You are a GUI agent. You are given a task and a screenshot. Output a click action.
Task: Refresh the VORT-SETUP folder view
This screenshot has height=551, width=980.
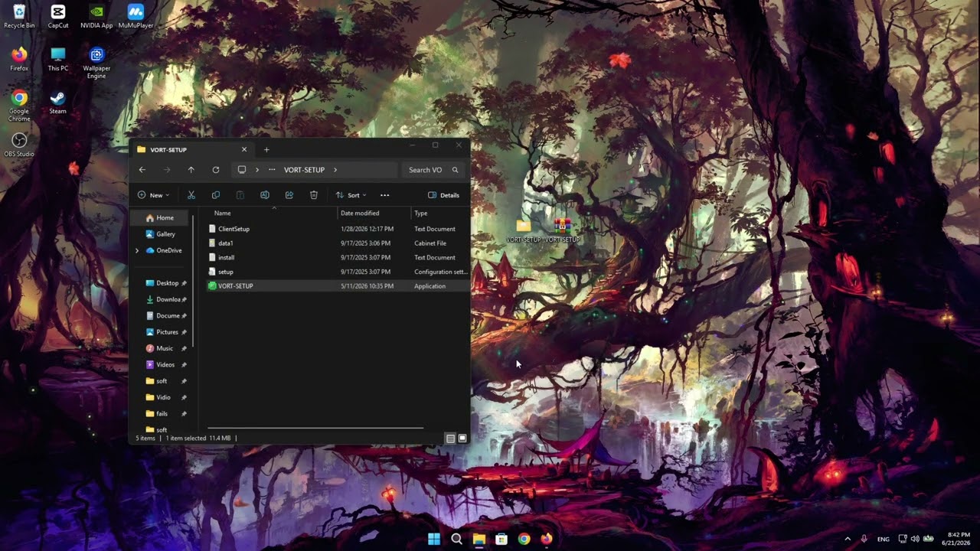216,170
